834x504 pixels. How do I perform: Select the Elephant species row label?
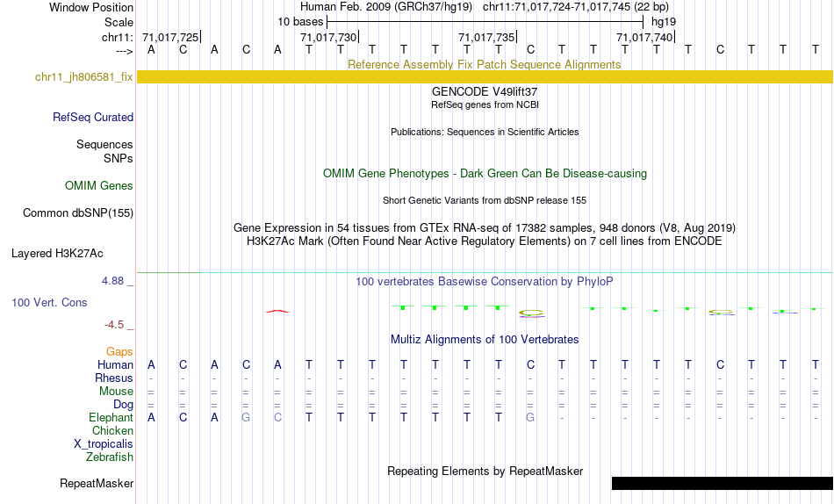coord(111,418)
